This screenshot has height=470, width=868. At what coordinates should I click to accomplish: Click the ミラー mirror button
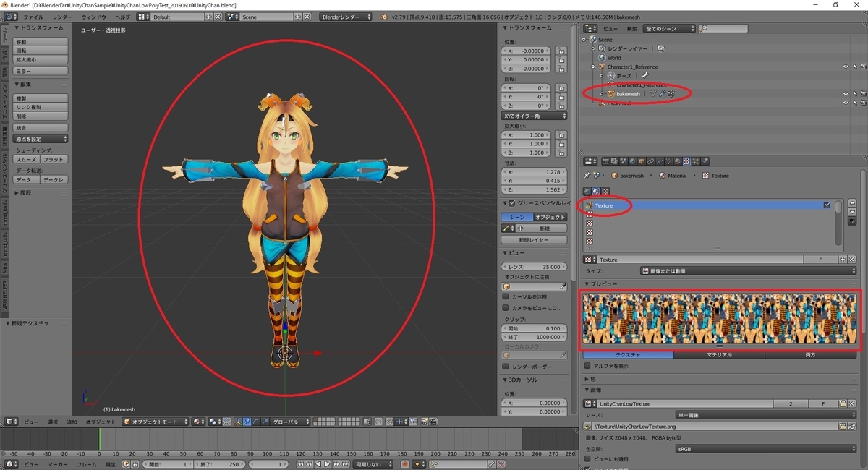[x=41, y=71]
